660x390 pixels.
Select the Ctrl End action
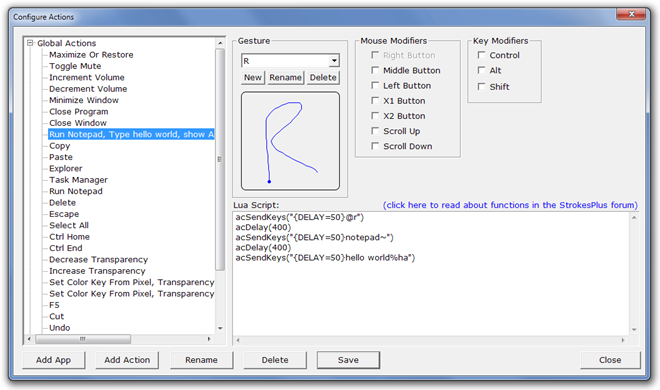click(66, 248)
